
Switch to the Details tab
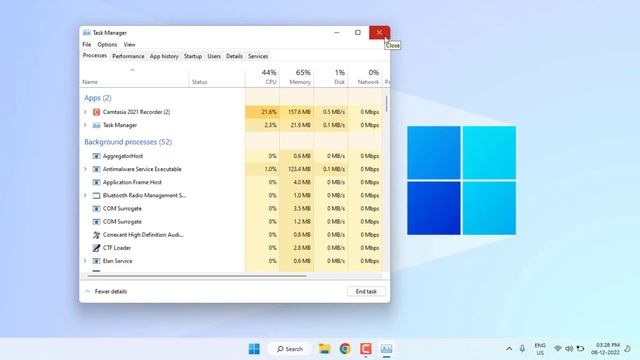pyautogui.click(x=234, y=56)
